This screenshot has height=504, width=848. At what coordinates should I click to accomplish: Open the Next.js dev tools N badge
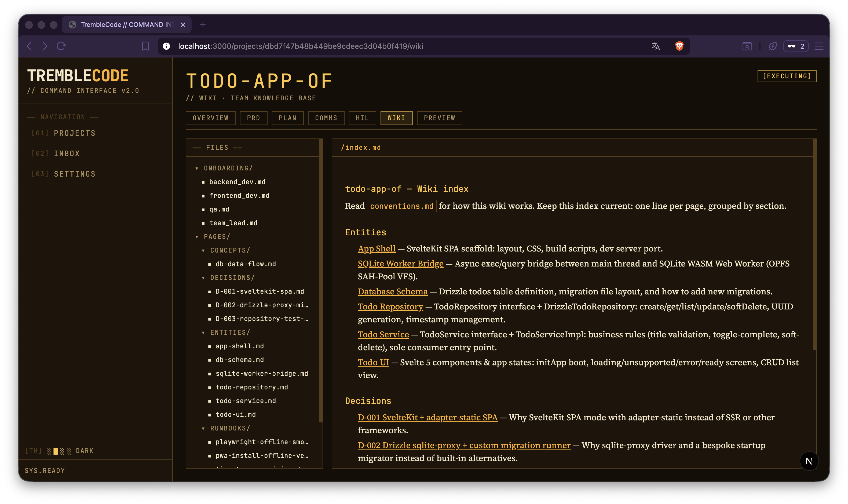click(x=809, y=461)
